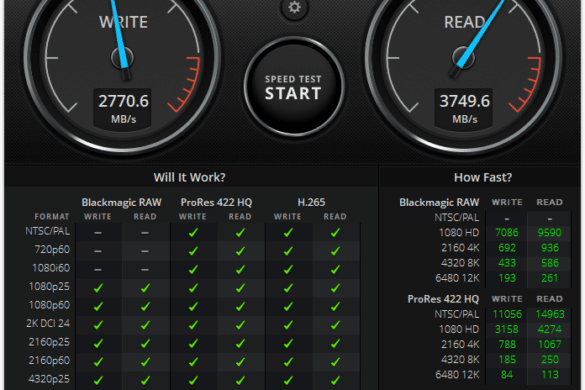
Task: Click Blackmagic RAW write checkmark in 1080p25 row
Action: point(98,288)
